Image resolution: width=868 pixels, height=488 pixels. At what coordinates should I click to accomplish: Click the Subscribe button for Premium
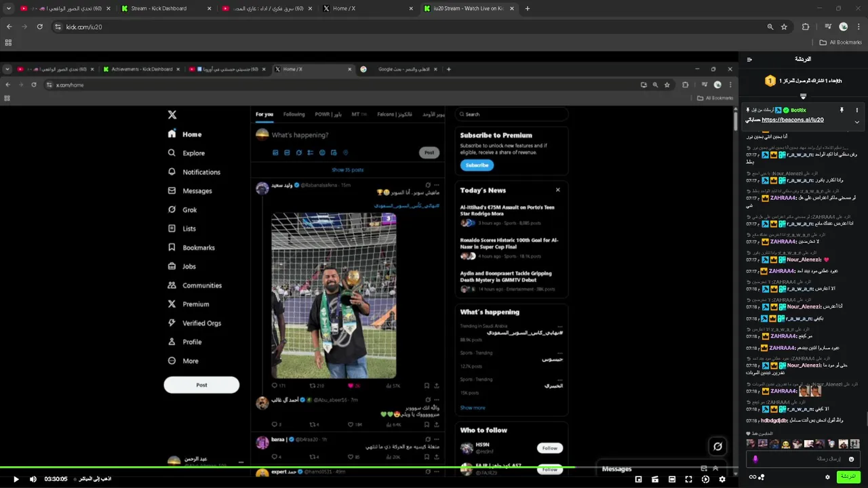coord(477,165)
